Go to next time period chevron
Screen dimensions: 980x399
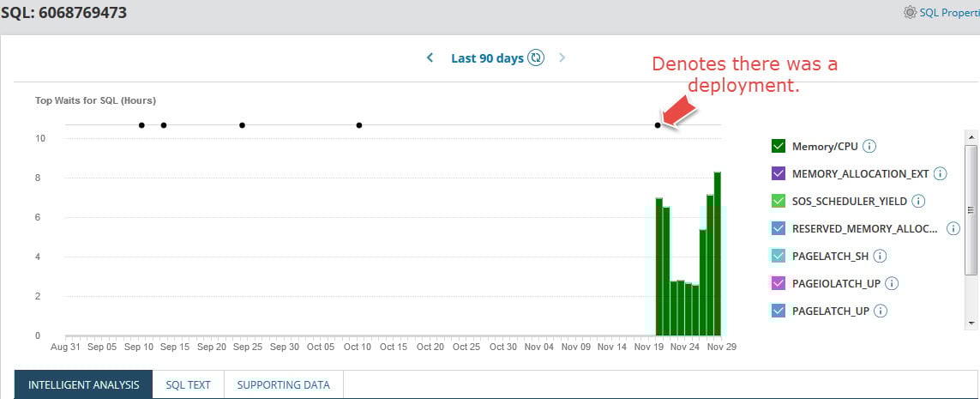(x=562, y=58)
